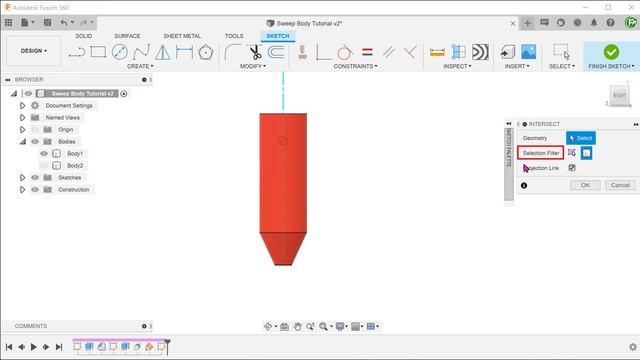
Task: Click the window Select tool icon
Action: [562, 52]
